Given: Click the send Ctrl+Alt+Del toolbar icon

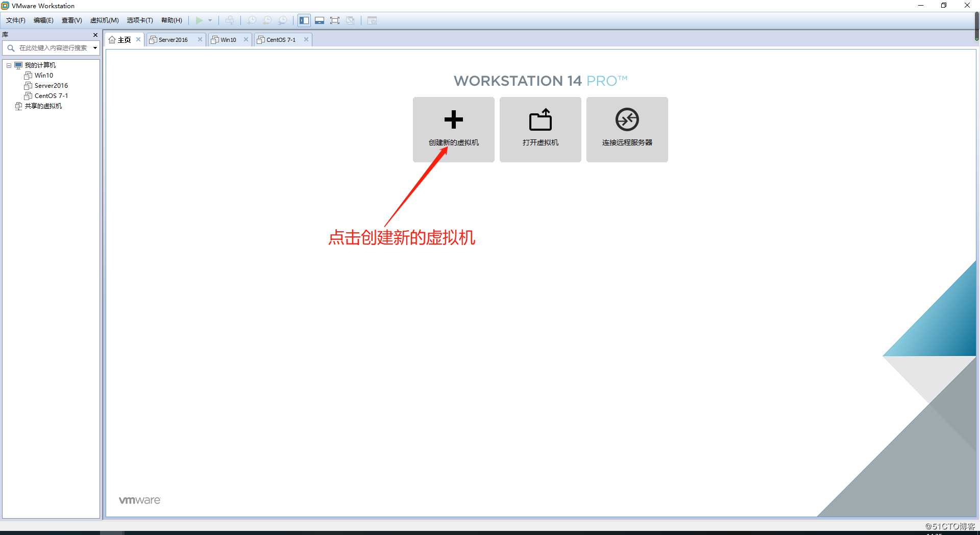Looking at the screenshot, I should [230, 20].
